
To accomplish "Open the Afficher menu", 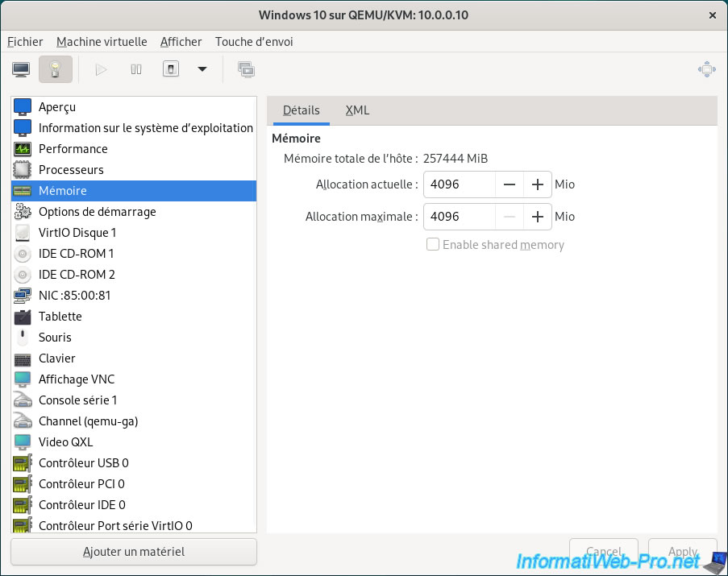I will click(181, 42).
